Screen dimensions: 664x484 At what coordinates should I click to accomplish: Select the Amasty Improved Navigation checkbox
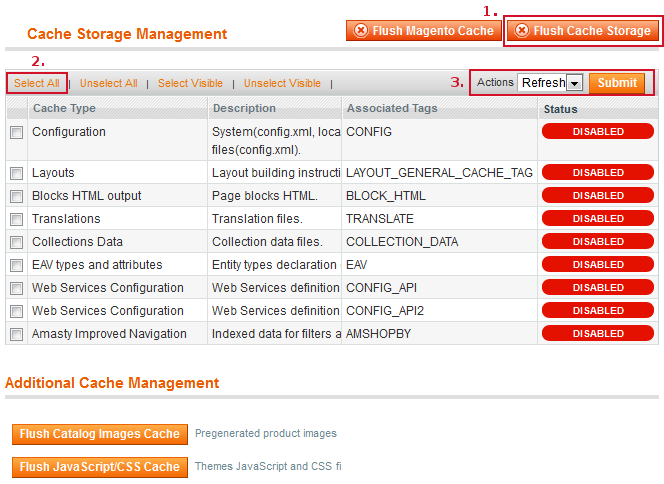(x=16, y=335)
